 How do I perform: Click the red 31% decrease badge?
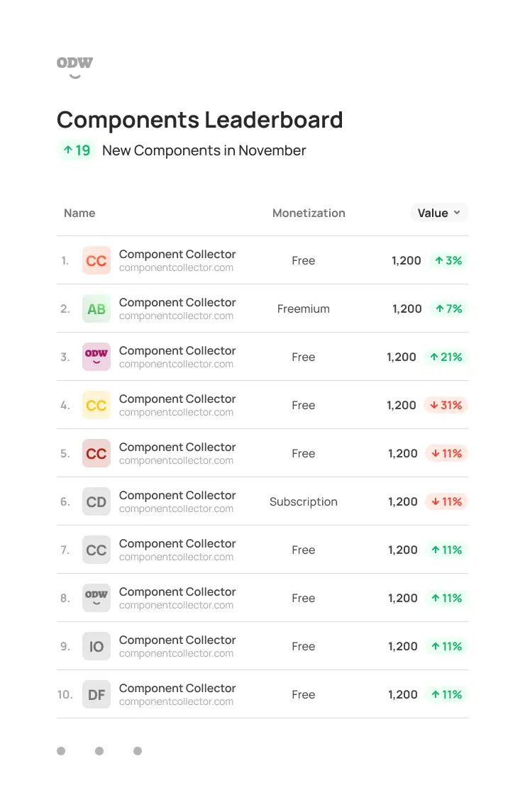click(x=446, y=405)
